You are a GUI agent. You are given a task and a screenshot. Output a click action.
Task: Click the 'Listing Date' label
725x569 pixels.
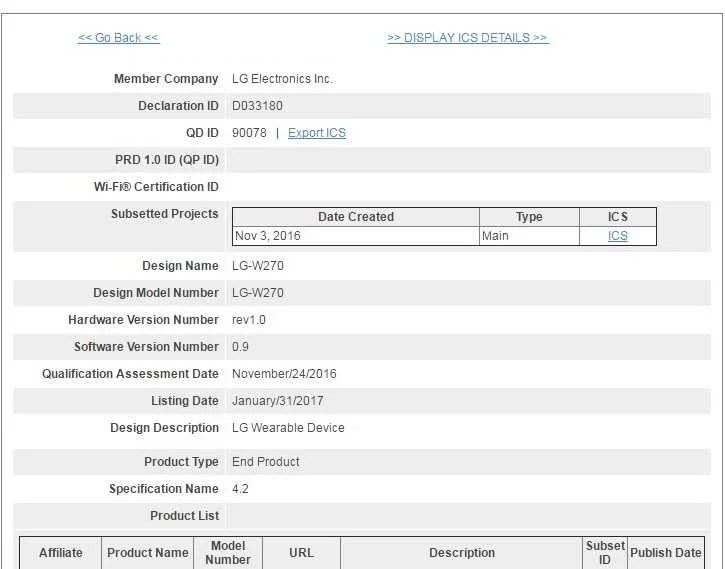click(x=185, y=401)
